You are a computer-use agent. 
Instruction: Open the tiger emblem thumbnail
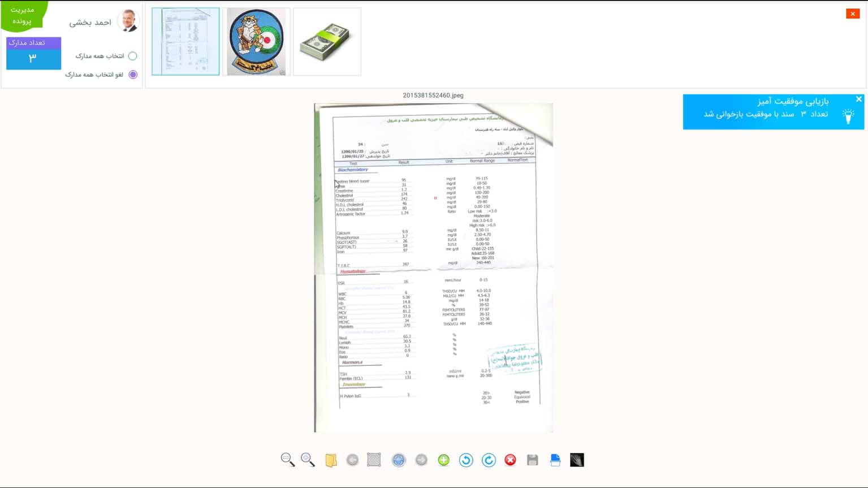[x=256, y=42]
